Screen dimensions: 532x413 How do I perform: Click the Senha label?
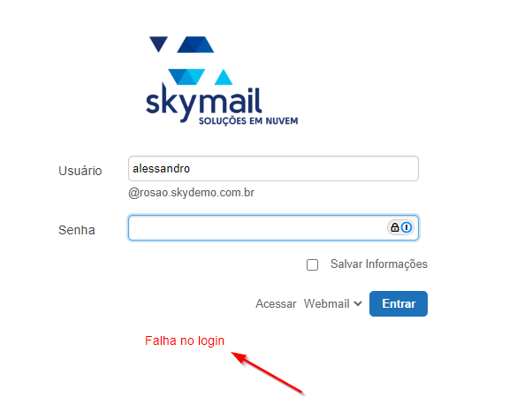tap(77, 230)
